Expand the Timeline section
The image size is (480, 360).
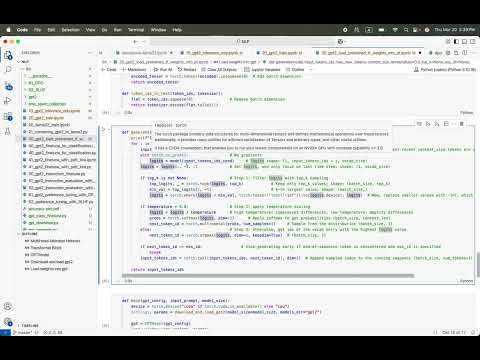point(57,325)
